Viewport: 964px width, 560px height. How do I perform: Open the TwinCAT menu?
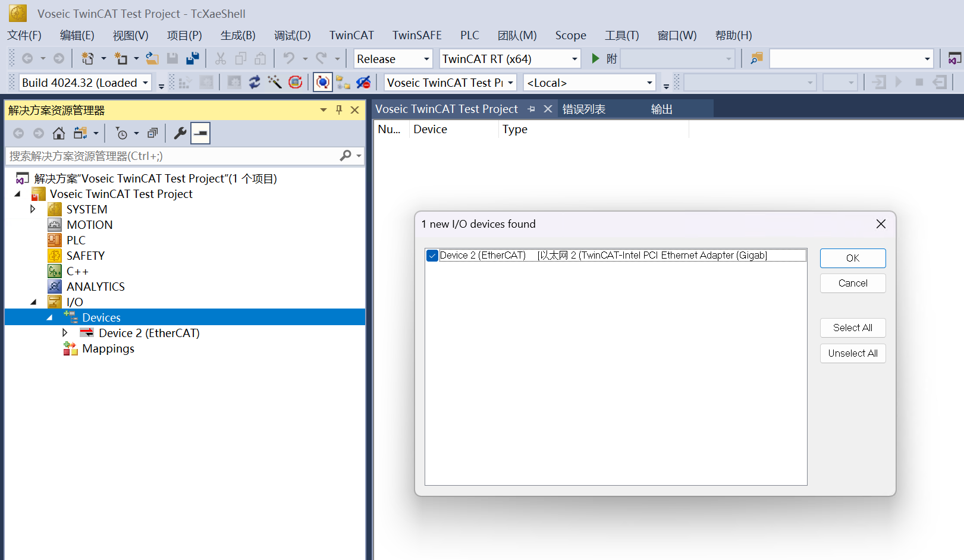coord(351,35)
